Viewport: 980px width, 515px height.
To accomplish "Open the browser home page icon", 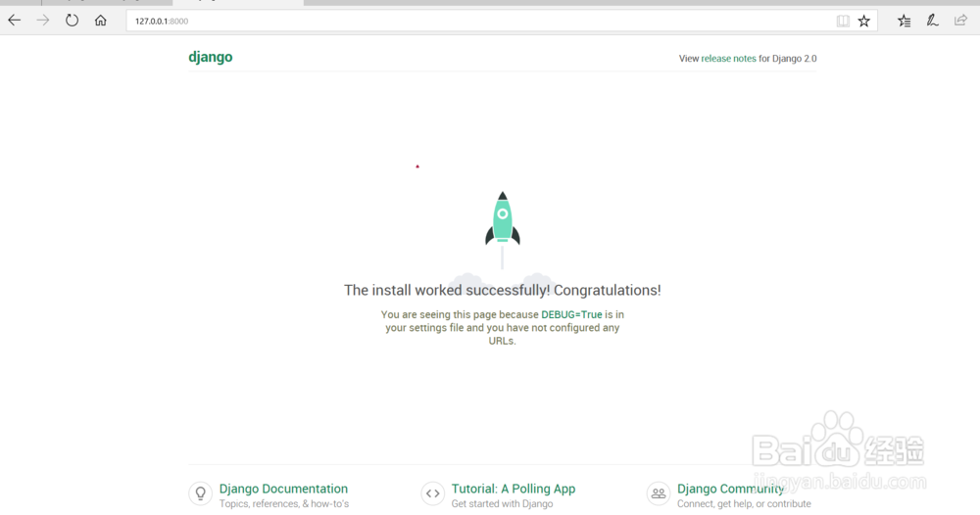I will point(101,21).
